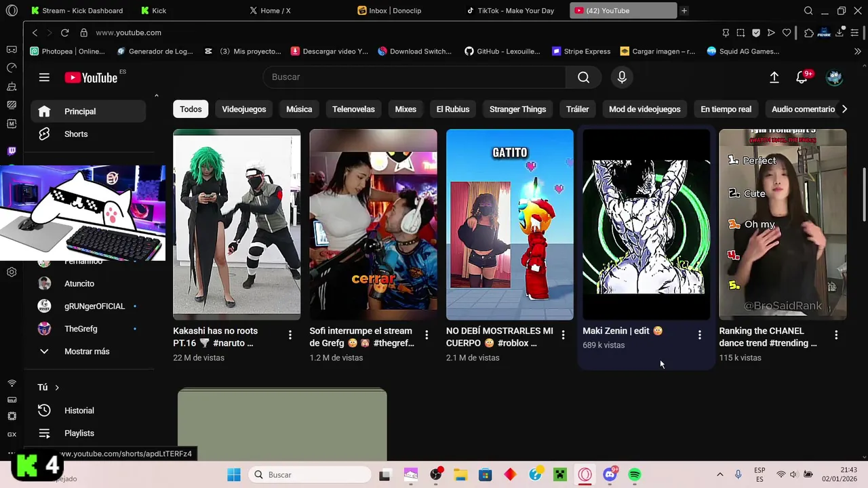The width and height of the screenshot is (868, 488).
Task: Open a new browser tab with plus
Action: 684,11
